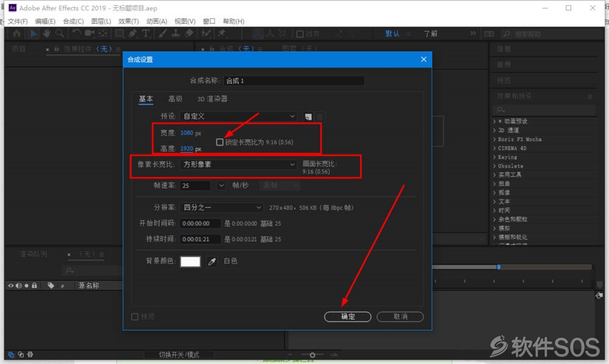Image resolution: width=609 pixels, height=364 pixels.
Task: Select the Zoom magnifier tool
Action: [x=60, y=33]
